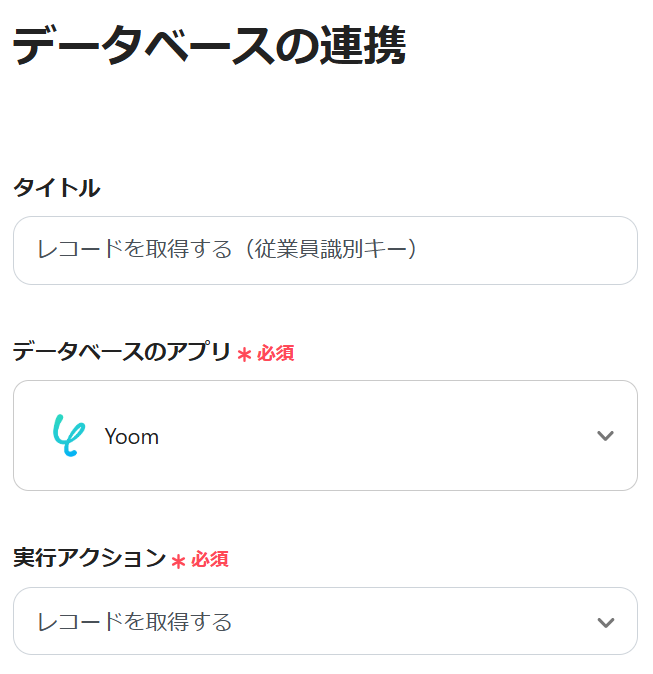Click the 必須 tag beside 実行アクション
The image size is (653, 674).
coord(210,560)
